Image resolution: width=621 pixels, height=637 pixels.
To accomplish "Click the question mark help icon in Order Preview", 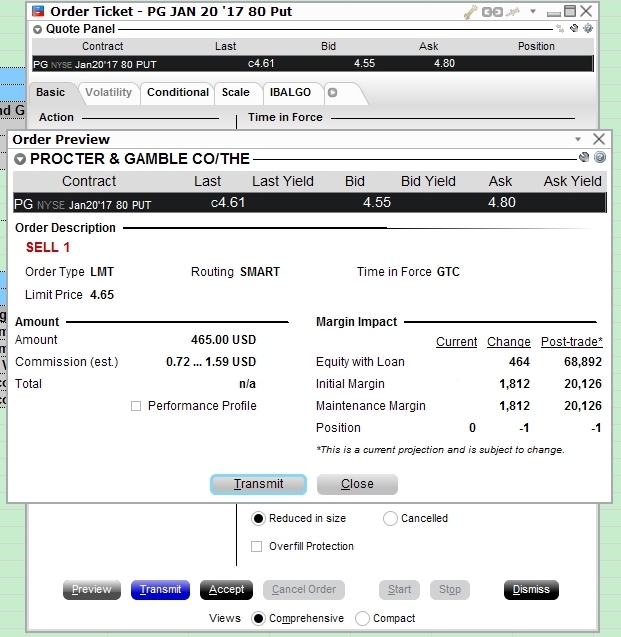I will (x=600, y=157).
